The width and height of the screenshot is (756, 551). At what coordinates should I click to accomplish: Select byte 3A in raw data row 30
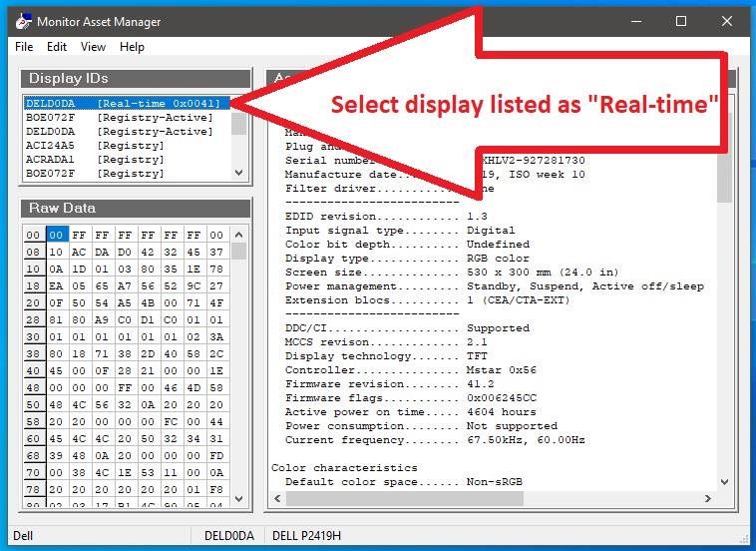216,336
